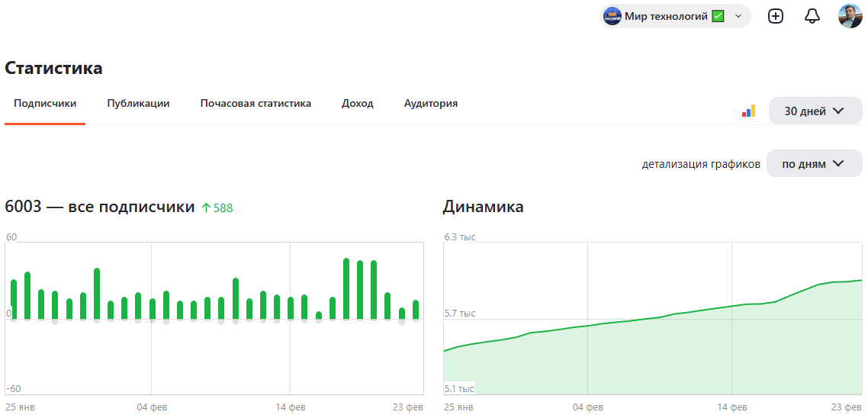868x415 pixels.
Task: Click the детализация графиков label
Action: [x=701, y=164]
